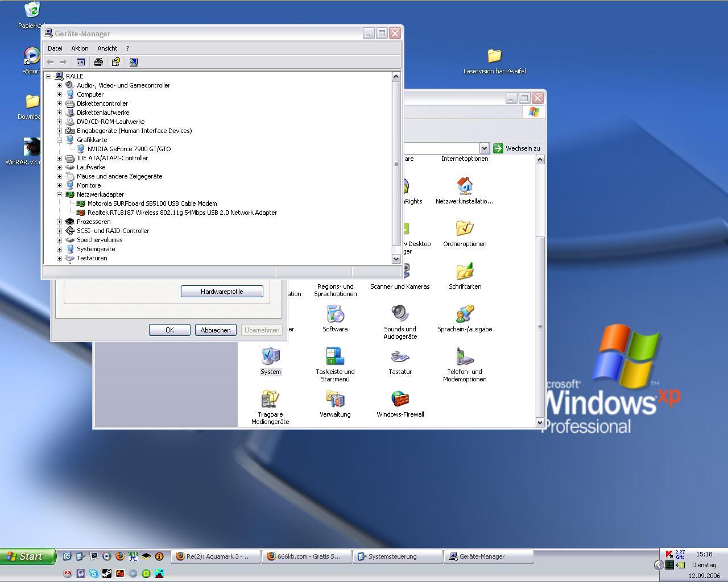Open the Datei menu
This screenshot has height=582, width=728.
click(55, 48)
